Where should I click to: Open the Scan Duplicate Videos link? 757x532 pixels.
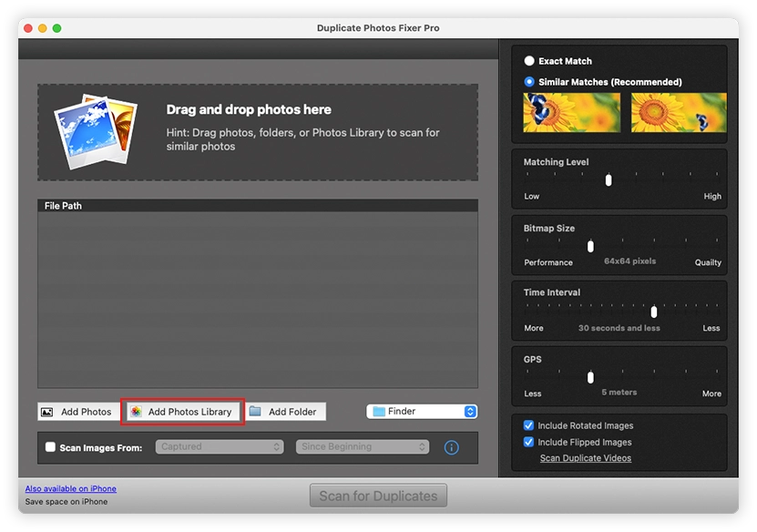pyautogui.click(x=585, y=458)
